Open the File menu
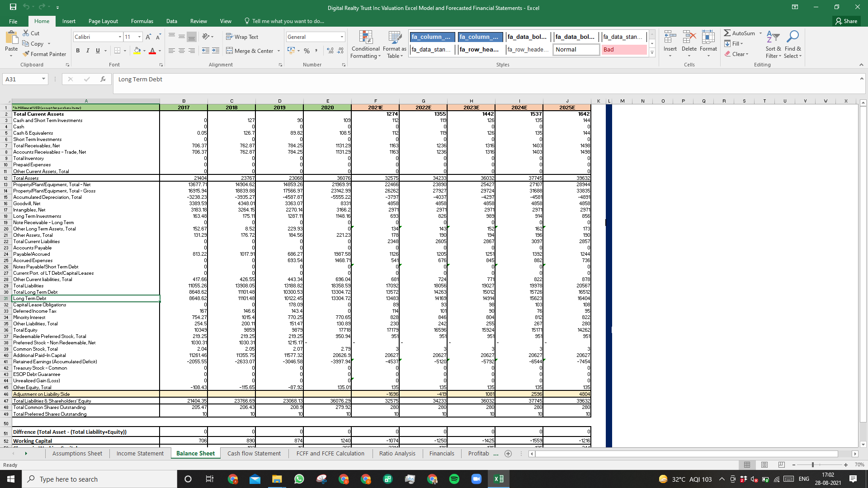868x488 pixels. (13, 21)
